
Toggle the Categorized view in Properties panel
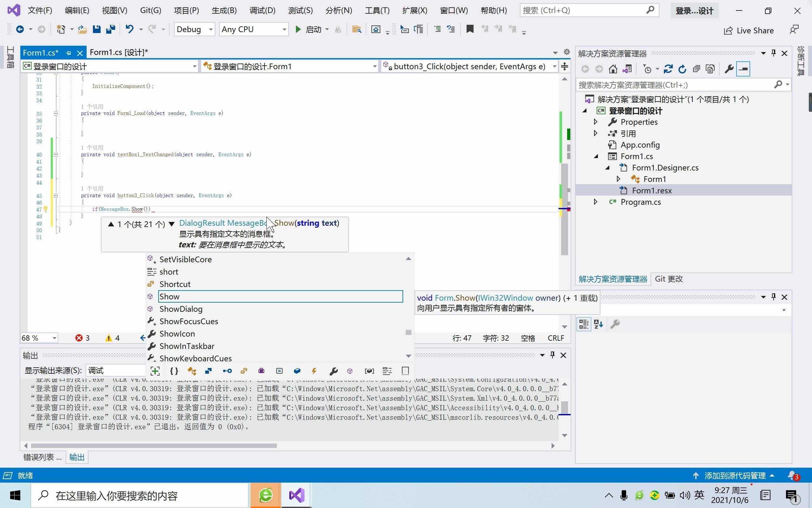(x=584, y=324)
